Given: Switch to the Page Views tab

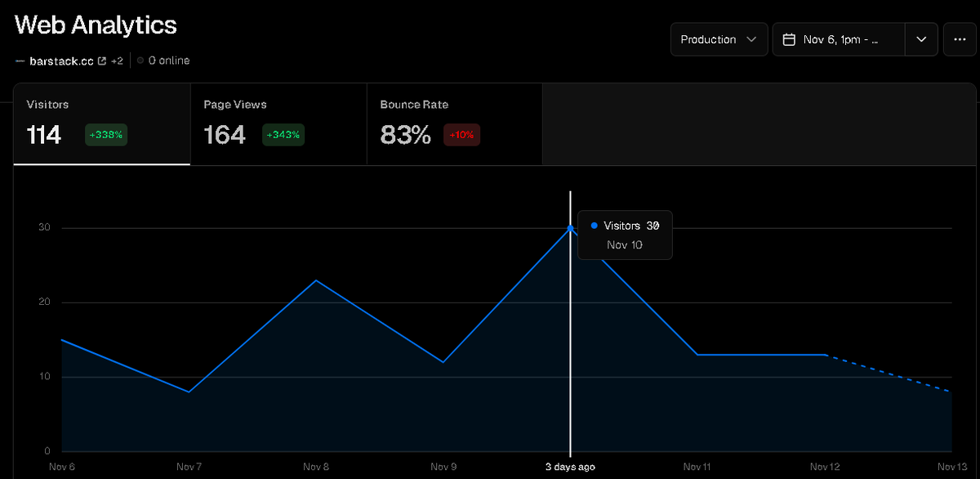Looking at the screenshot, I should click(278, 124).
